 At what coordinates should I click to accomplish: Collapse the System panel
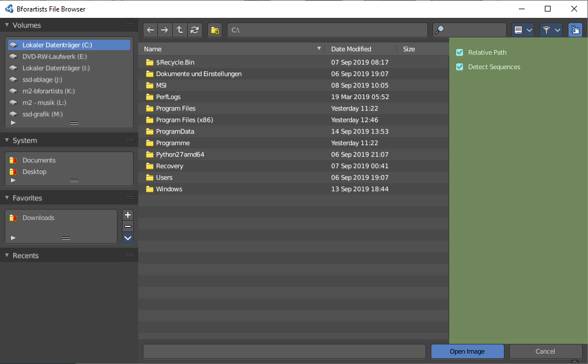(7, 140)
